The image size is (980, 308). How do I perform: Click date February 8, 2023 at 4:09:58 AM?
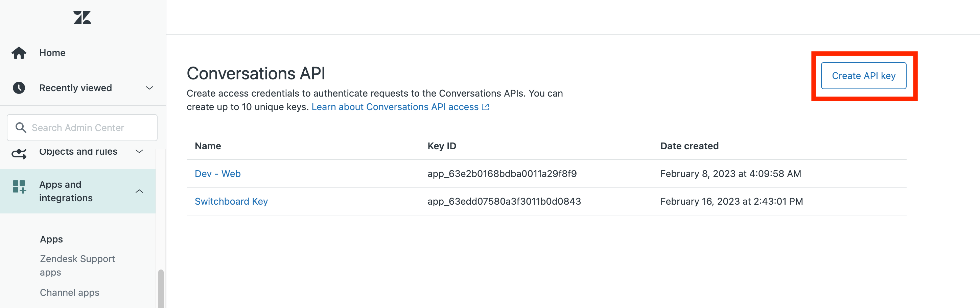pos(730,174)
